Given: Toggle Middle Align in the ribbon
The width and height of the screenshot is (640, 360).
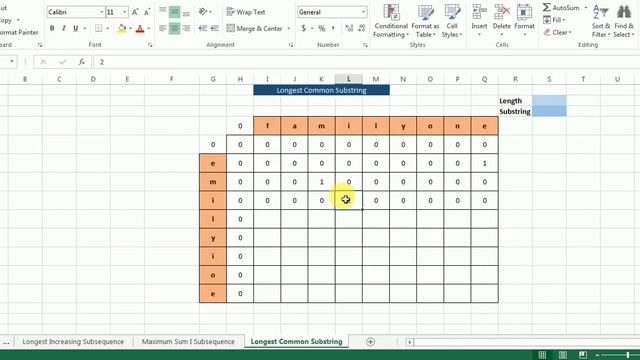Looking at the screenshot, I should click(174, 12).
